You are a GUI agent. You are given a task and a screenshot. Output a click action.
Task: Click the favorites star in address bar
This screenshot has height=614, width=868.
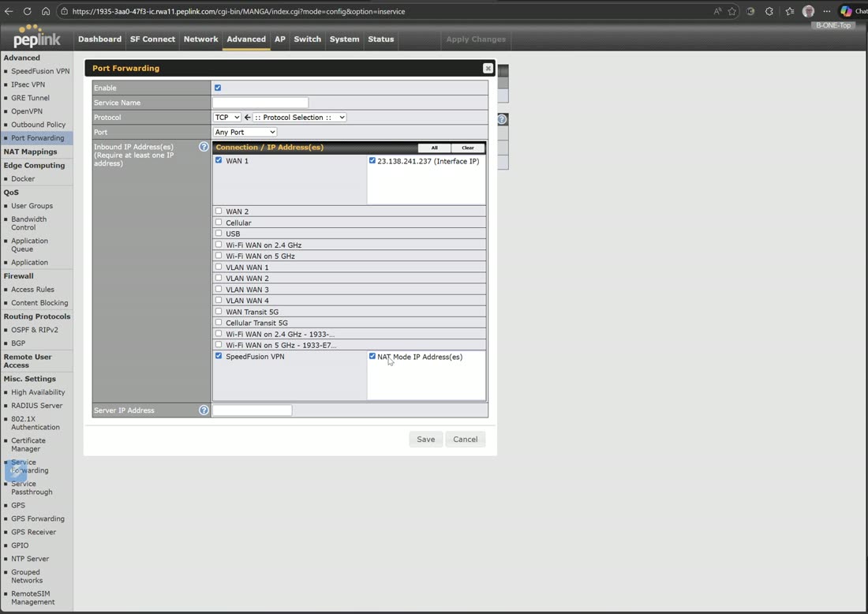tap(731, 11)
